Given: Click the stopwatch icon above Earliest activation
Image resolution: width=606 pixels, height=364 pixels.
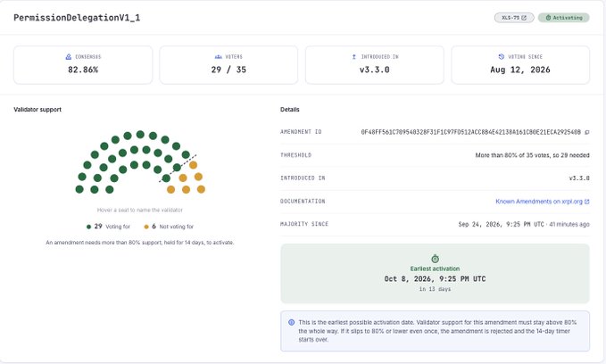Looking at the screenshot, I should coord(436,259).
